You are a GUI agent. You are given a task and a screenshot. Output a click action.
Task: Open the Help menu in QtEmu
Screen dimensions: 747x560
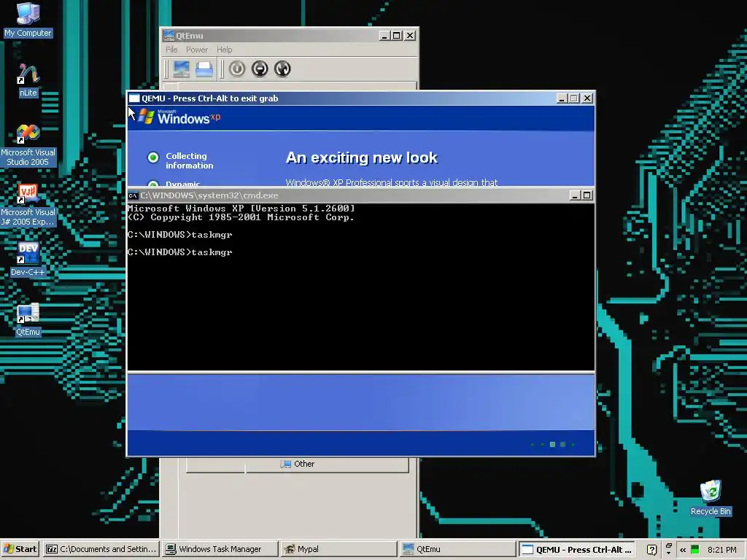point(225,50)
